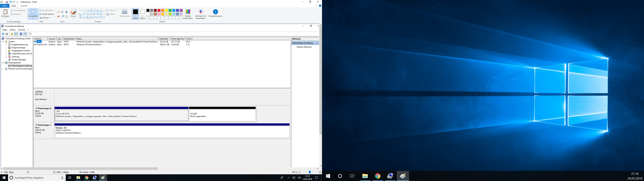
Task: Select the five-point star shape
Action: [x=87, y=17]
